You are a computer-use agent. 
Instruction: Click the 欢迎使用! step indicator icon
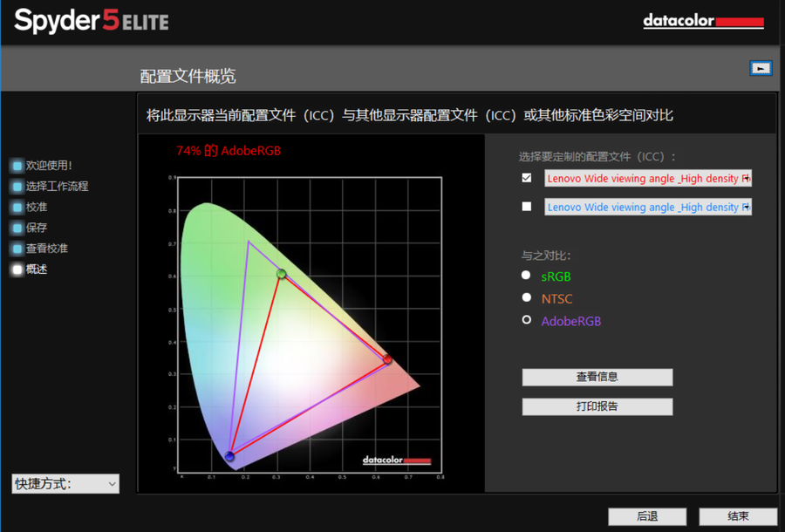point(17,166)
